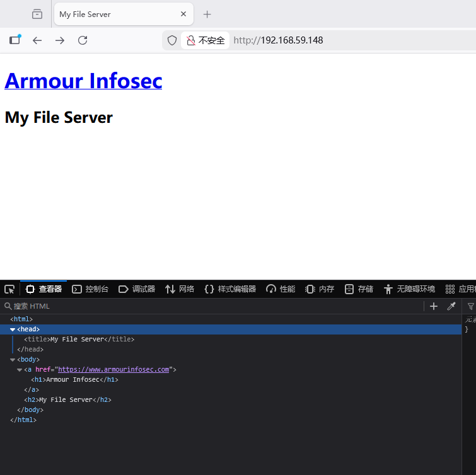Screen dimensions: 476x475
Task: Open the 内存 memory tab
Action: [320, 289]
